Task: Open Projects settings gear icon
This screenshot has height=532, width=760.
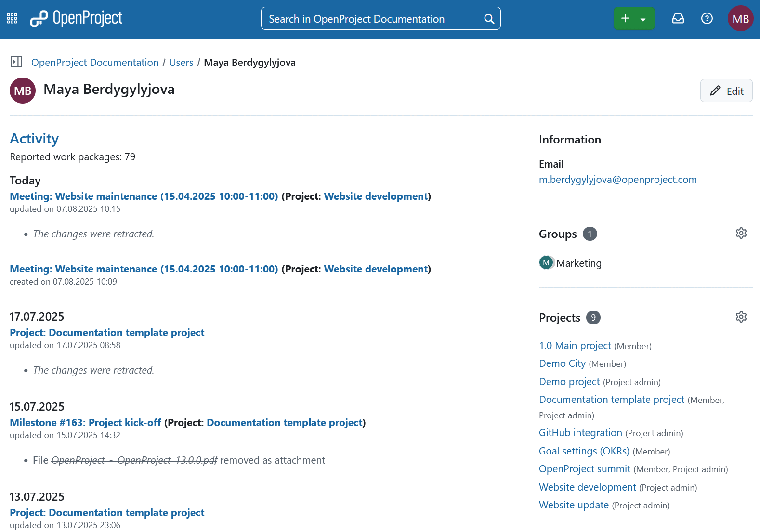Action: click(741, 317)
